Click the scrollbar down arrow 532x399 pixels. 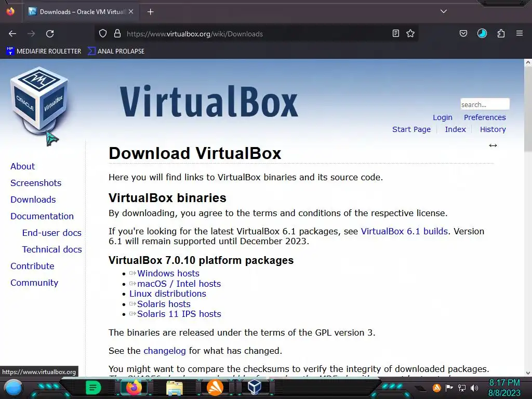(x=528, y=373)
